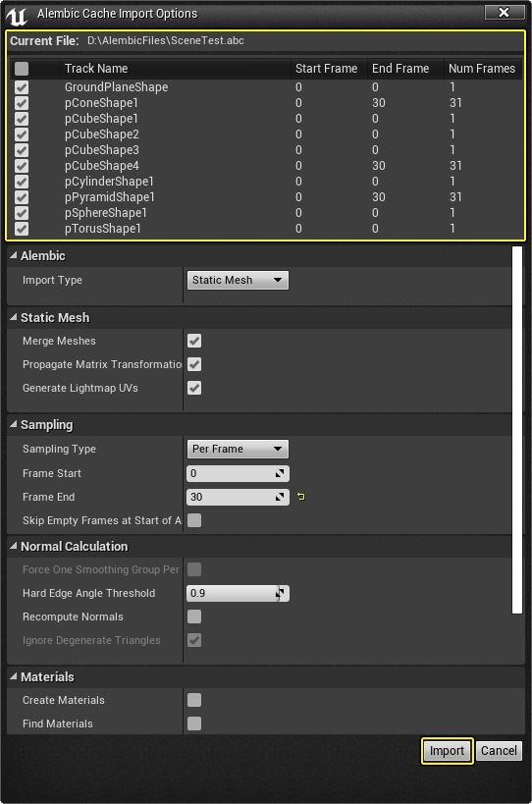The image size is (532, 804).
Task: Click the Frame End value field
Action: tap(238, 497)
